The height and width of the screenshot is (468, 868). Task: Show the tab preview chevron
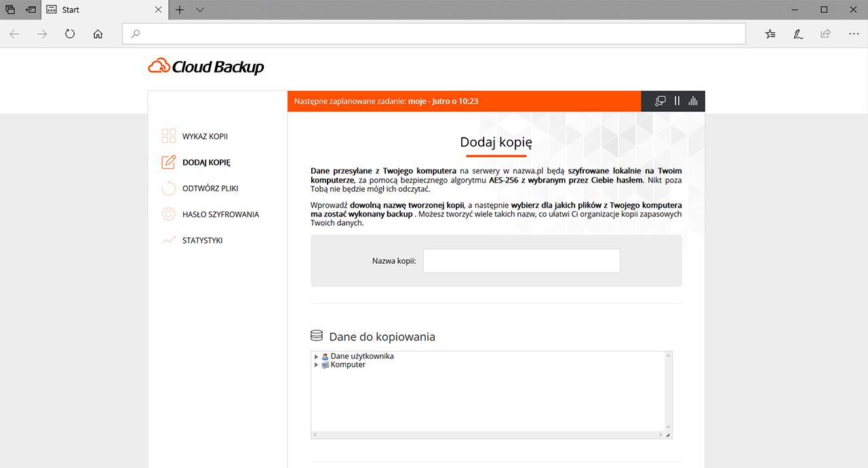pos(200,9)
